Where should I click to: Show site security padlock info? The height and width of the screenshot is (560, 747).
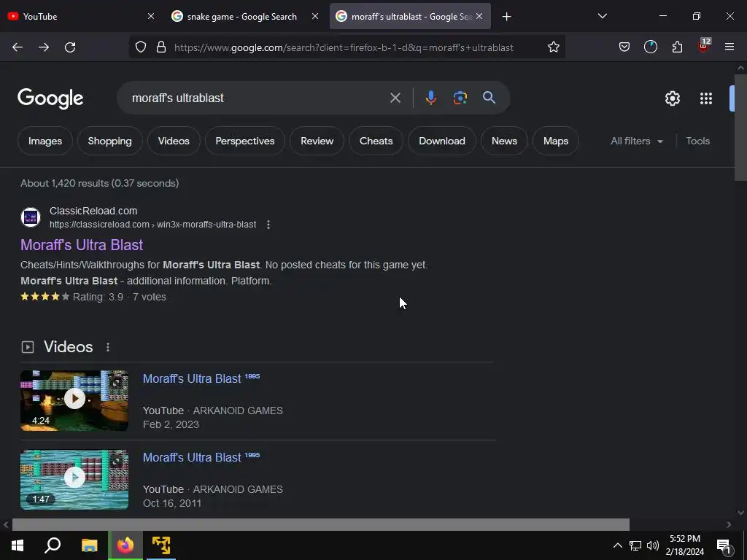[x=161, y=47]
